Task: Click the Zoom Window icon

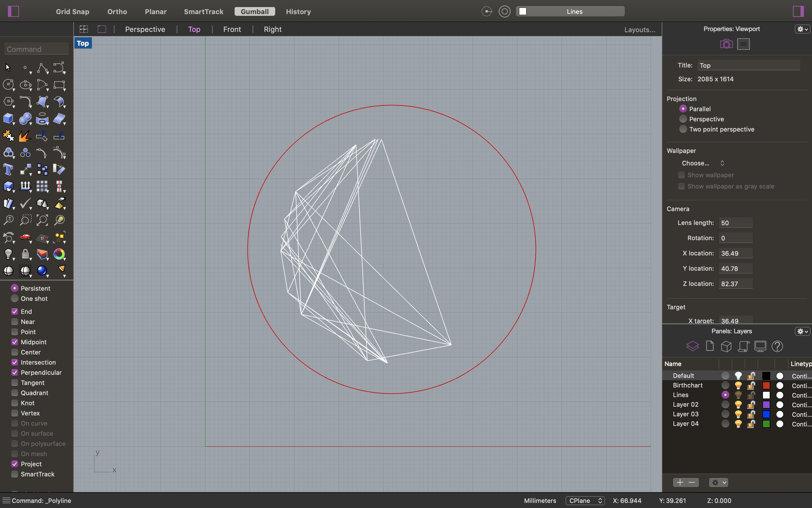Action: [25, 220]
